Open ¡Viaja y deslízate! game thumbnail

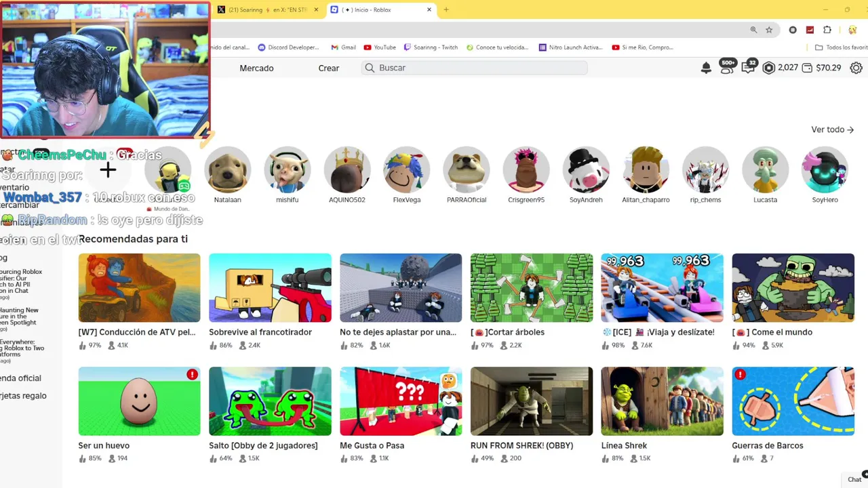(x=663, y=288)
